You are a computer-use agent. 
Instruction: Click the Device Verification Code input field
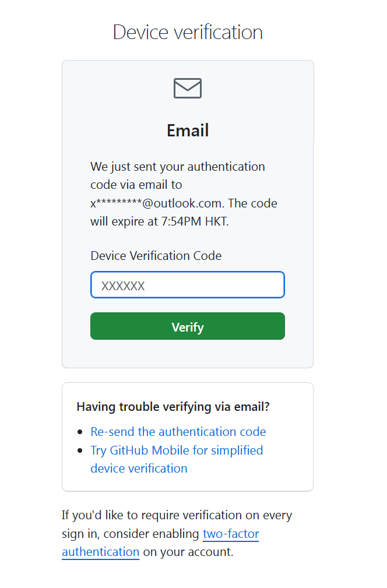tap(188, 285)
